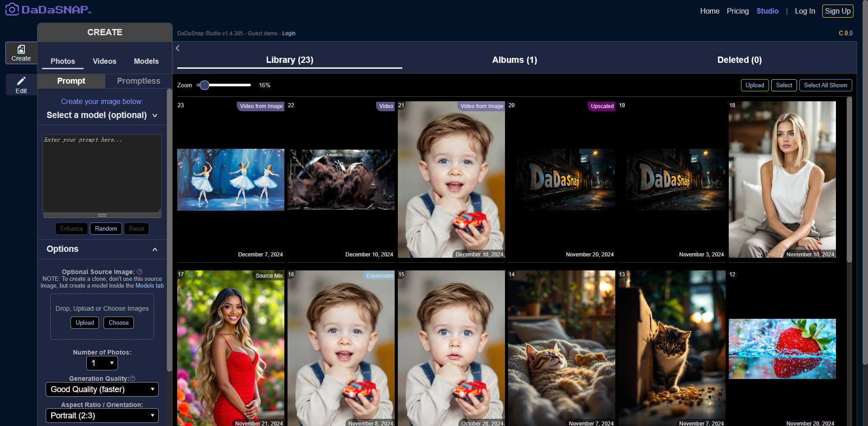
Task: Switch to the Promptless tab
Action: 138,81
